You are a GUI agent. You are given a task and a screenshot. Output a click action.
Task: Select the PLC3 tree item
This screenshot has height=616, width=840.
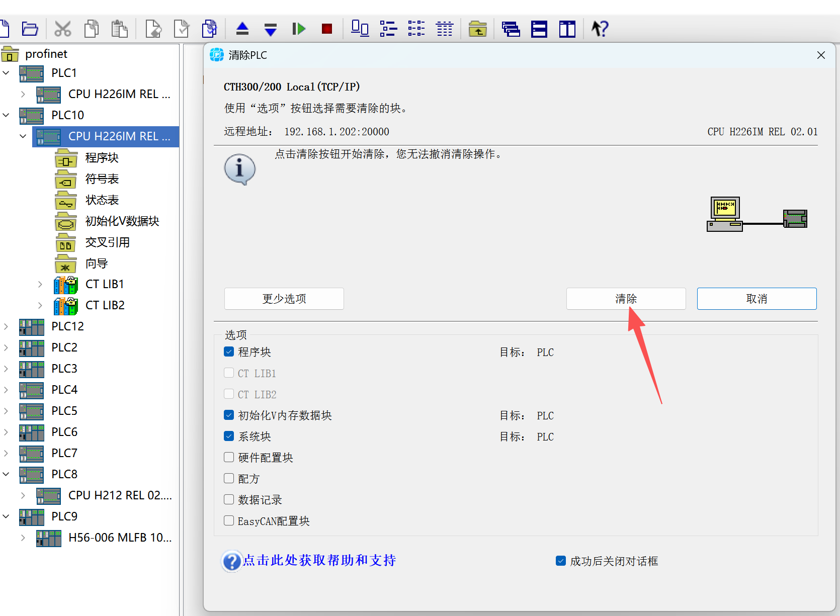[x=64, y=369]
